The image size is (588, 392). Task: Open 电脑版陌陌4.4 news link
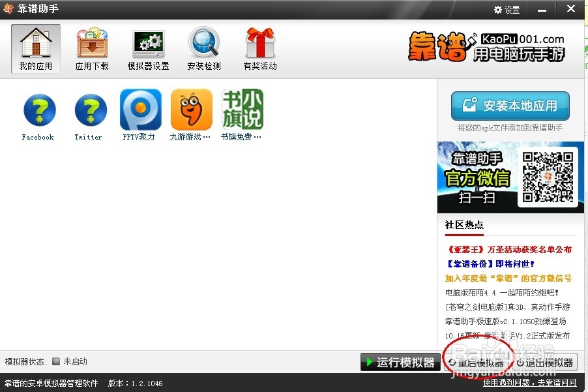click(502, 292)
